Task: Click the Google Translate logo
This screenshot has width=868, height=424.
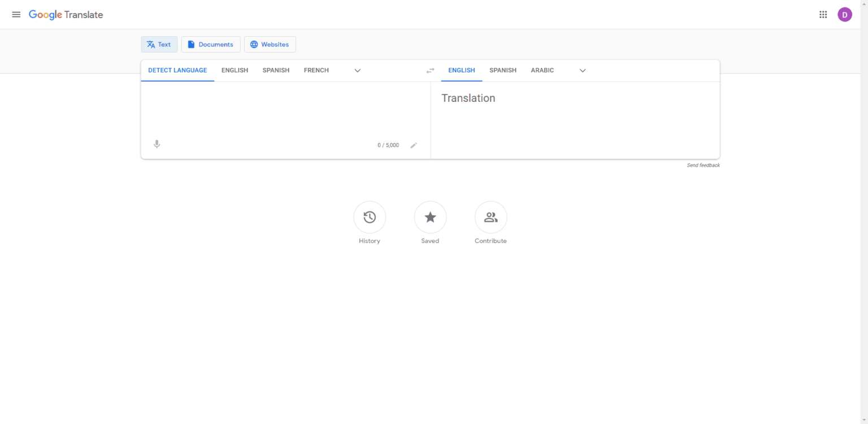Action: coord(66,14)
